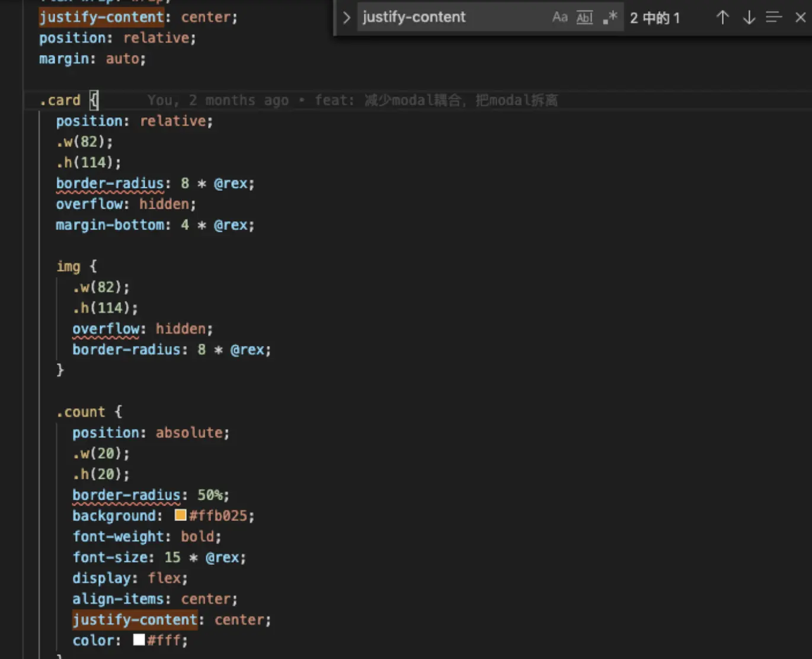This screenshot has height=659, width=812.
Task: Click "position: relative;" under .card
Action: pyautogui.click(x=135, y=121)
